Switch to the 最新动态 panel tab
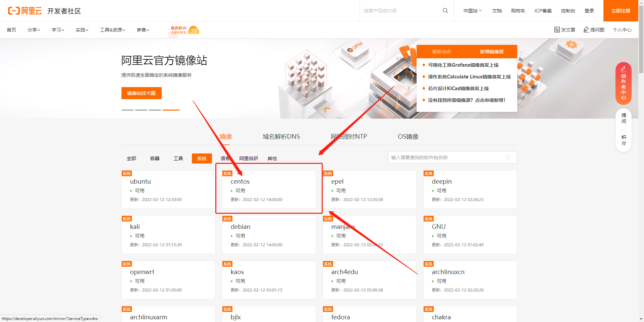Screen dimensions: 644x322 click(441, 52)
